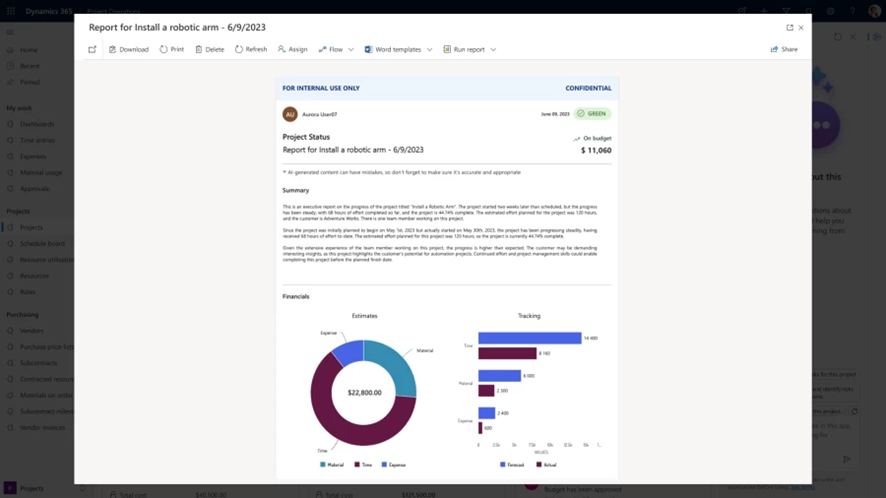Screen dimensions: 886x498
Task: Click the GREEN status badge
Action: (592, 114)
